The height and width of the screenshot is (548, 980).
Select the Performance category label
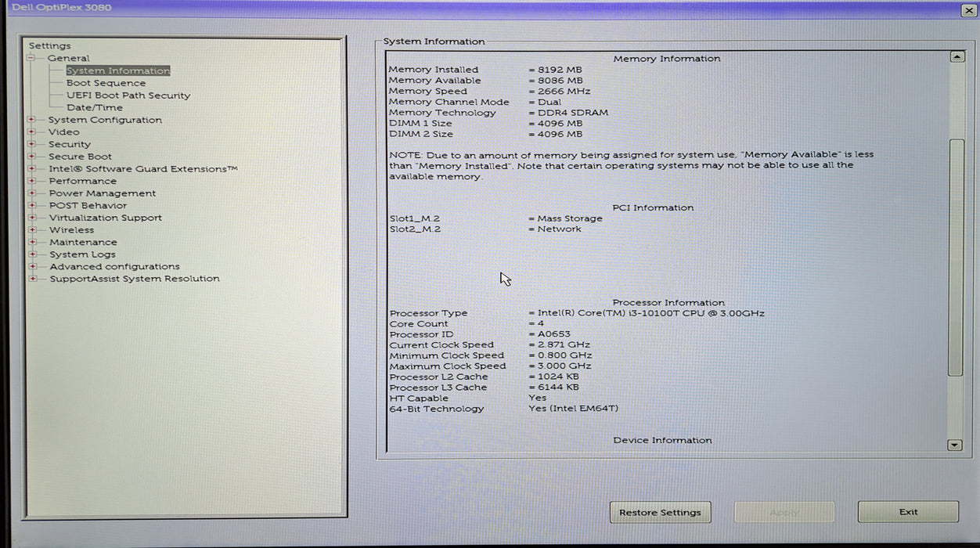(82, 181)
